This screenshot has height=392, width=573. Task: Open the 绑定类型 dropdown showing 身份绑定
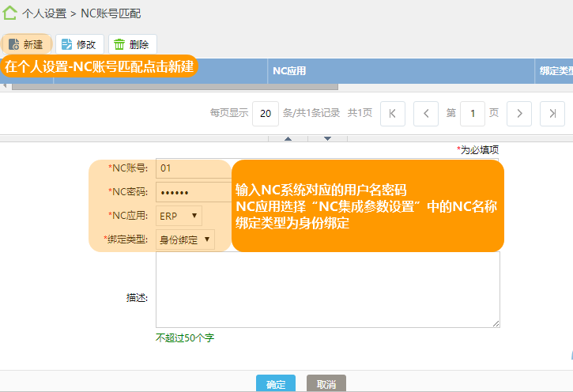tap(185, 239)
